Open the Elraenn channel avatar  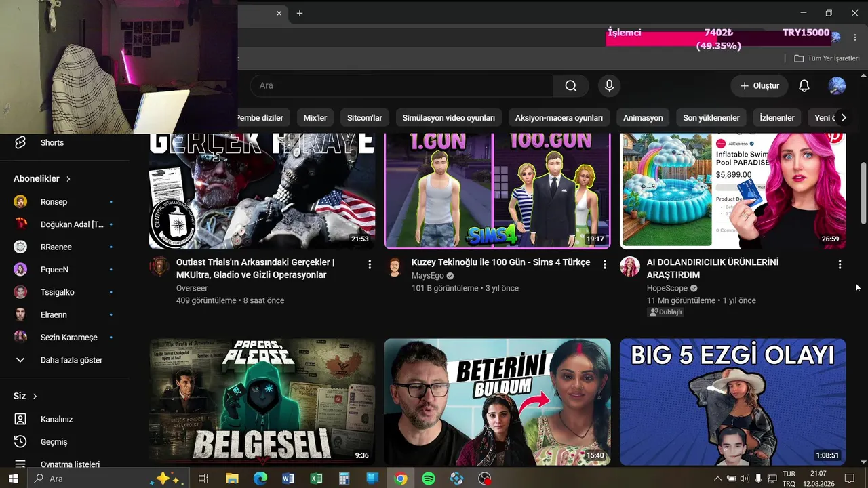pyautogui.click(x=20, y=314)
